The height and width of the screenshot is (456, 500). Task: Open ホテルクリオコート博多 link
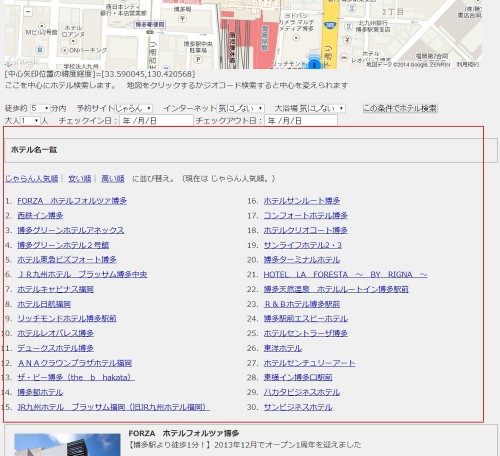[306, 230]
